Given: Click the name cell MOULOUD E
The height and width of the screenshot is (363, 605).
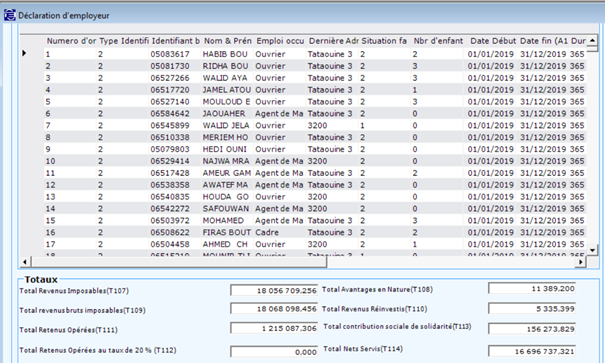Looking at the screenshot, I should click(x=226, y=102).
